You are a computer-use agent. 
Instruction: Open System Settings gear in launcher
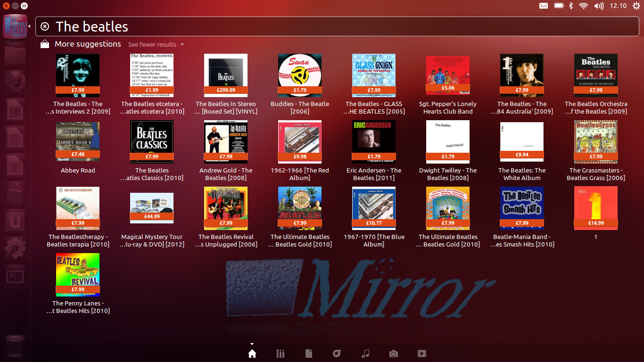(15, 249)
